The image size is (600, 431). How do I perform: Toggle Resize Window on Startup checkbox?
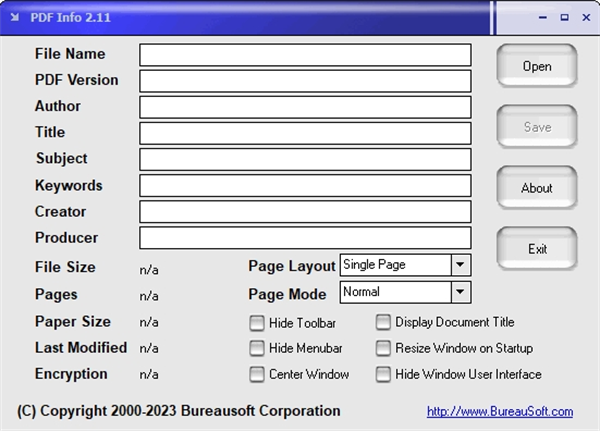(x=383, y=349)
